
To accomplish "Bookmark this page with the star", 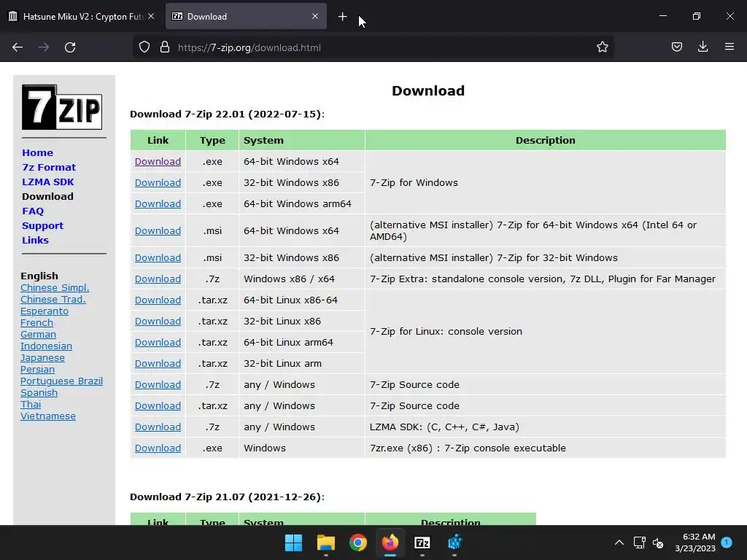I will click(x=602, y=47).
